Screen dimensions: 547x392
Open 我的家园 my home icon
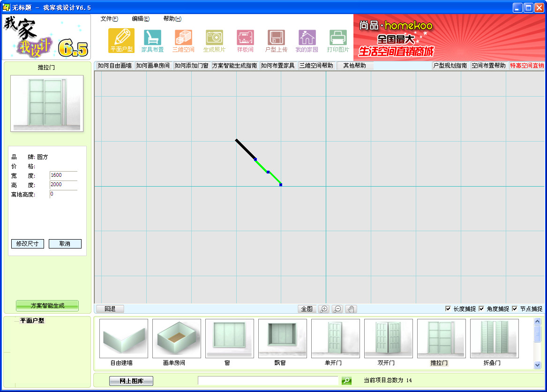coord(307,40)
